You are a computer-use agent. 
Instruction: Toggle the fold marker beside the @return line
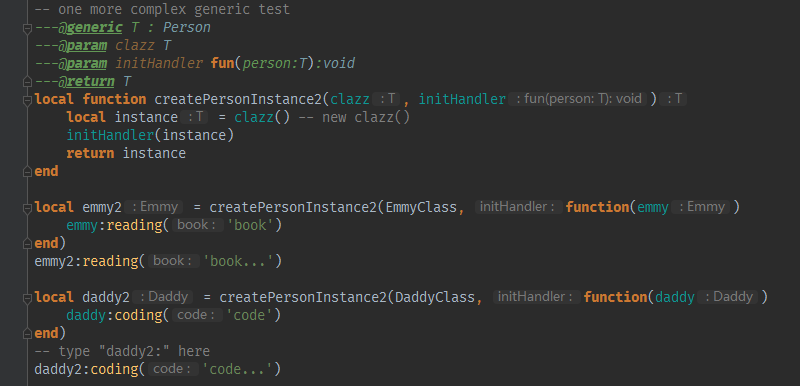coord(27,82)
